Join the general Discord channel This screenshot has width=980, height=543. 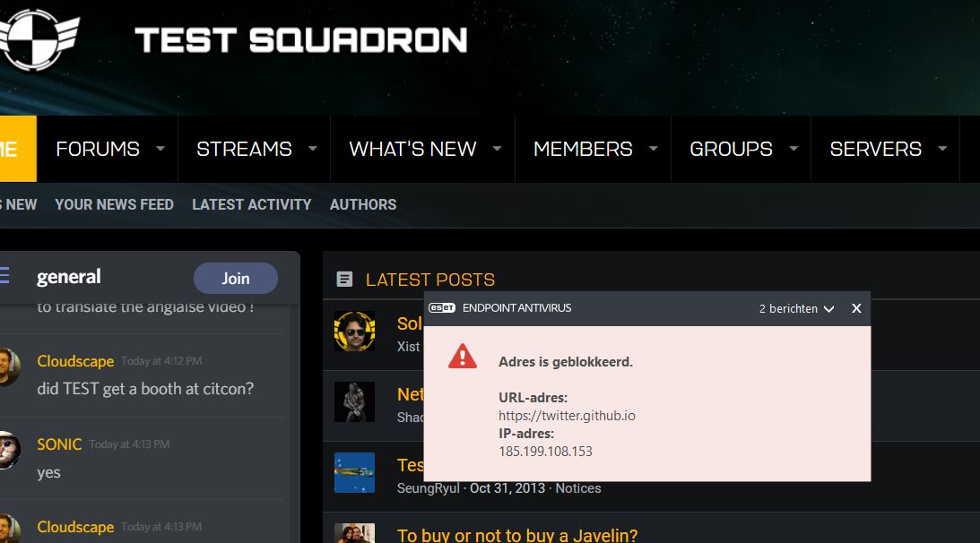pos(235,279)
